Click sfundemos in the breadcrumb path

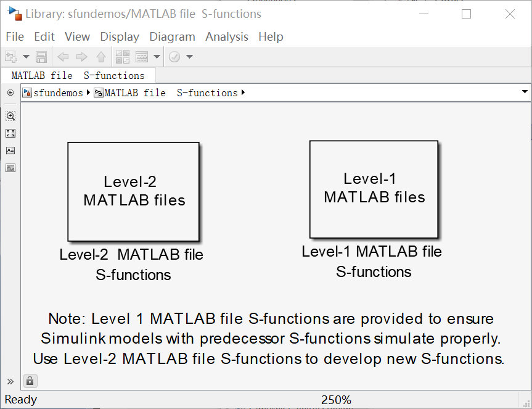[58, 93]
